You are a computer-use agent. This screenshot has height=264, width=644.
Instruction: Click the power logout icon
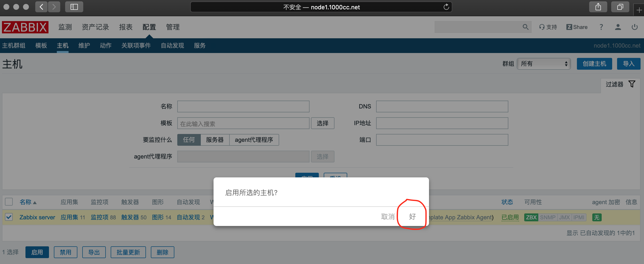[x=634, y=27]
